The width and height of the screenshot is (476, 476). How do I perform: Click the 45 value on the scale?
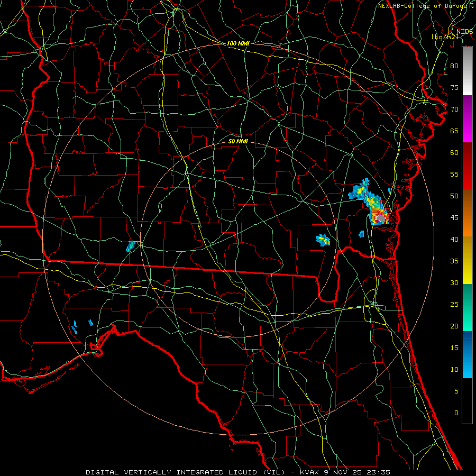[x=454, y=218]
